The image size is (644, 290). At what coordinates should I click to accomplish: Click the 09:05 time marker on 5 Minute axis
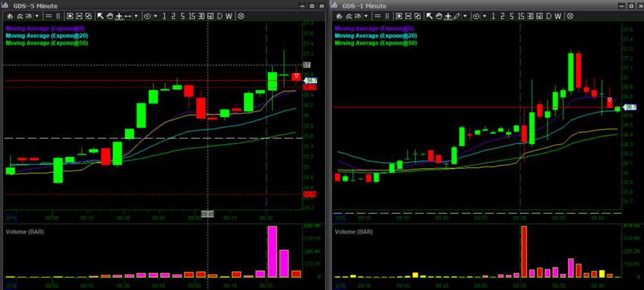207,213
